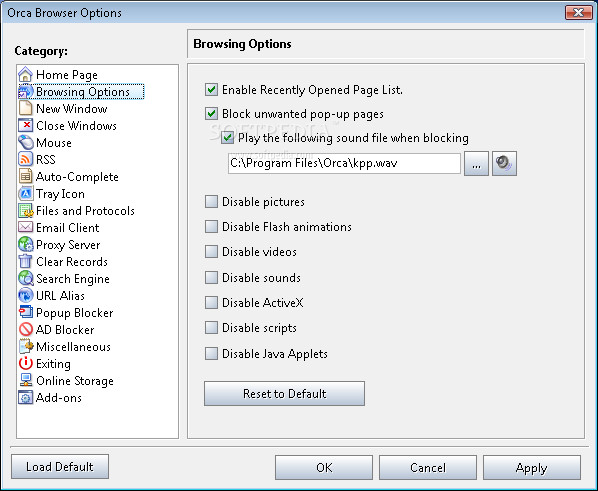Click the Files and Protocols icon
The width and height of the screenshot is (598, 491).
pyautogui.click(x=26, y=211)
